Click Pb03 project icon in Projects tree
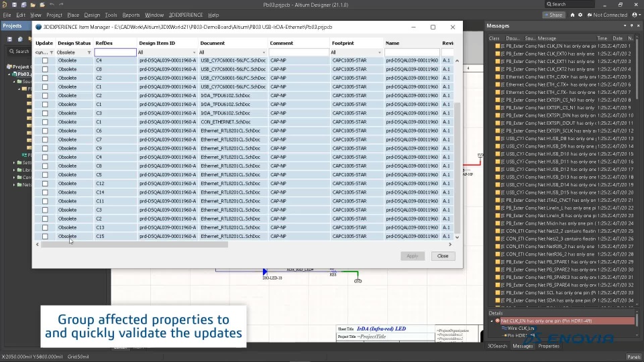Image resolution: width=644 pixels, height=362 pixels. tap(14, 74)
